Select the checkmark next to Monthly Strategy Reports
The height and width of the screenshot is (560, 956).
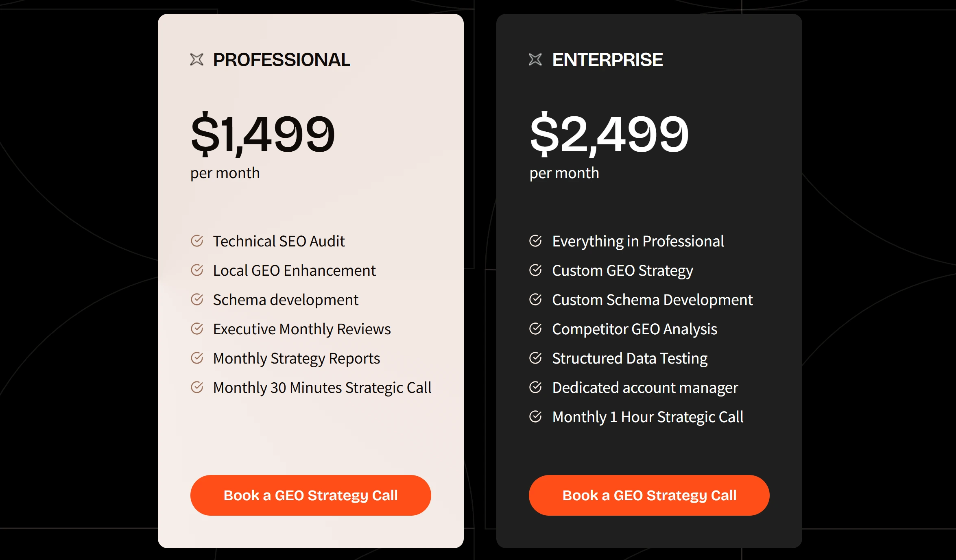197,358
